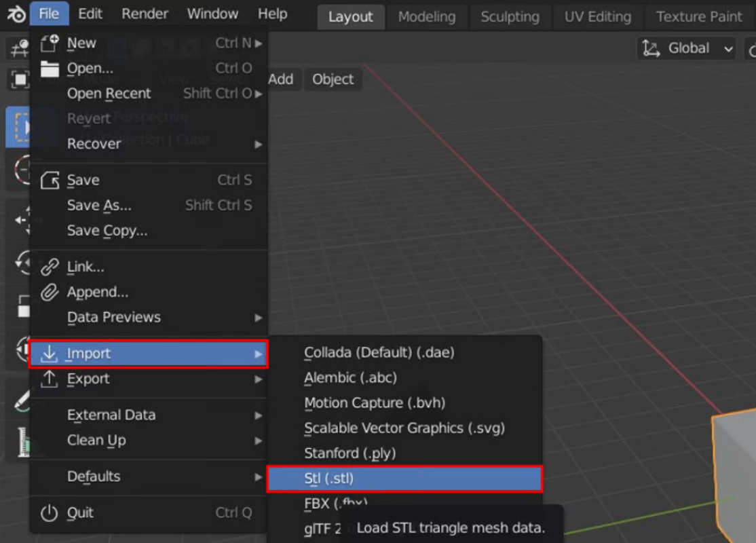756x543 pixels.
Task: Import Scalable Vector Graphics (.svg) file
Action: (x=405, y=428)
